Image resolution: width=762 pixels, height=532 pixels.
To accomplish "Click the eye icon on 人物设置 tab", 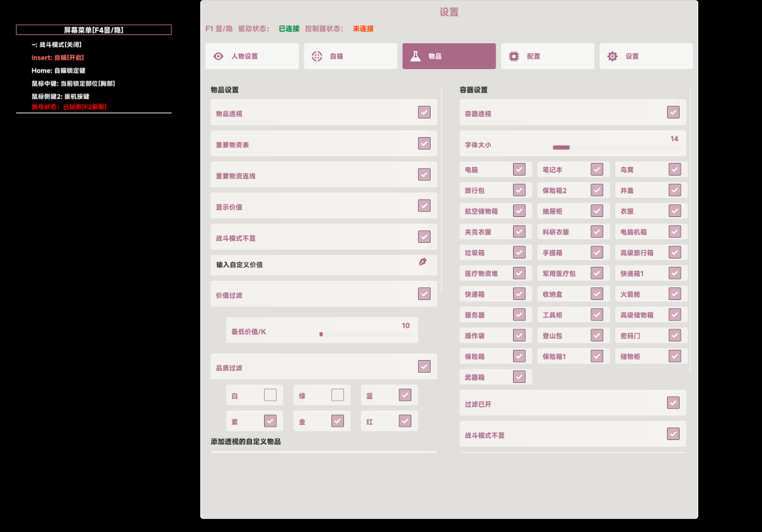I will [x=219, y=57].
